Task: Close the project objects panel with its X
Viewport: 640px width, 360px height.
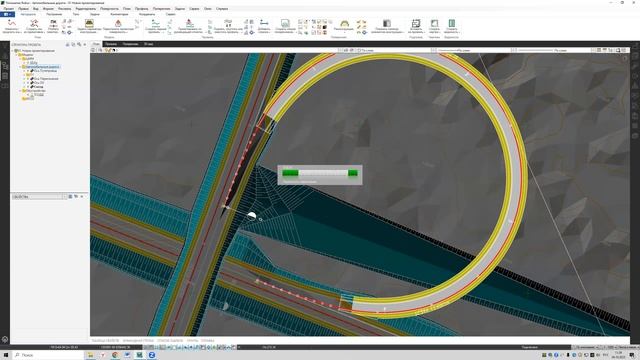Action: (84, 44)
